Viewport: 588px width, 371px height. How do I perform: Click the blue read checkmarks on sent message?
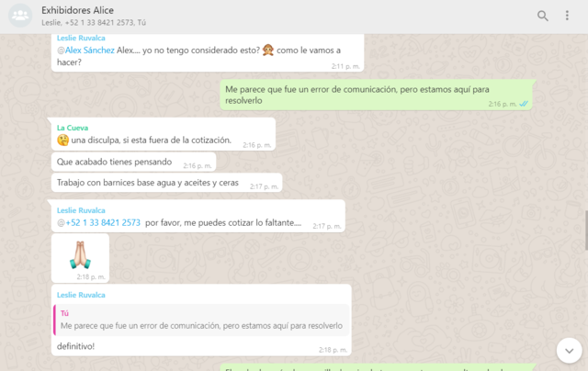(524, 104)
